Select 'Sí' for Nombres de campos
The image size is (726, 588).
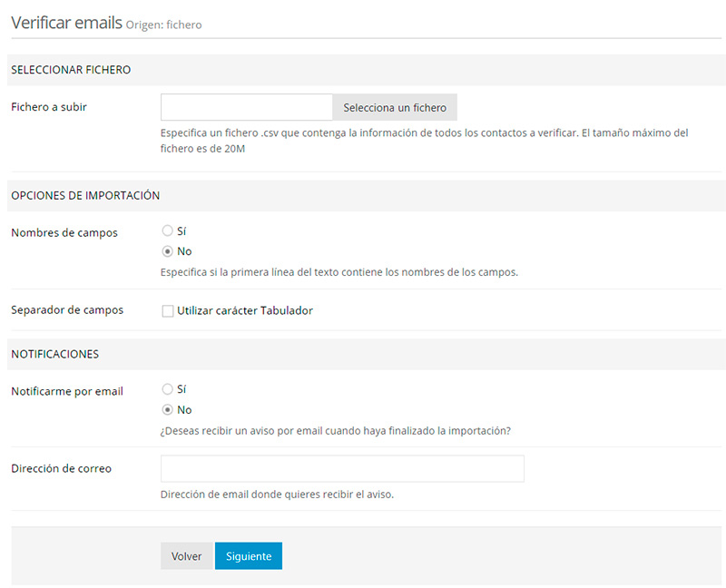point(167,231)
